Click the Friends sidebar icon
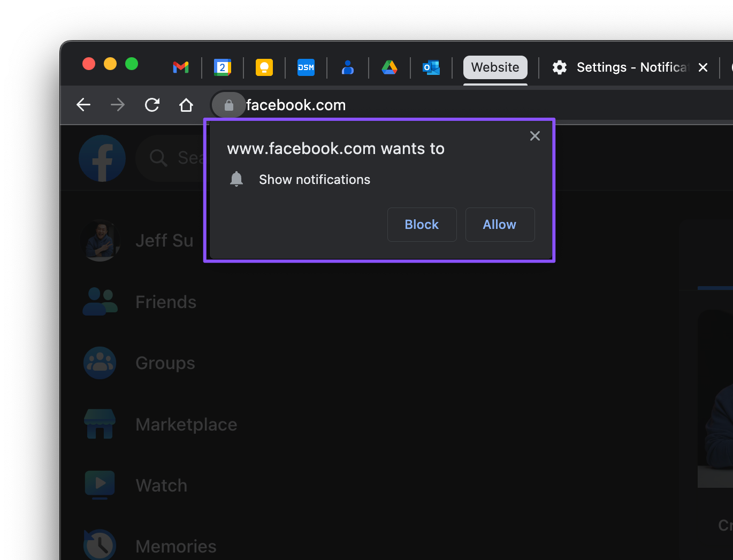Viewport: 733px width, 560px height. point(100,302)
